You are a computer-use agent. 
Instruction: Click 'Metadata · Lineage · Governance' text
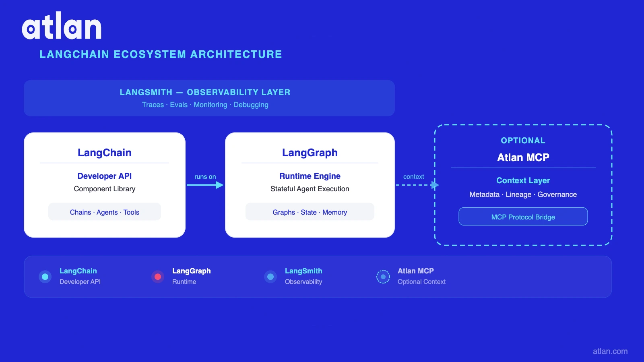pyautogui.click(x=523, y=194)
